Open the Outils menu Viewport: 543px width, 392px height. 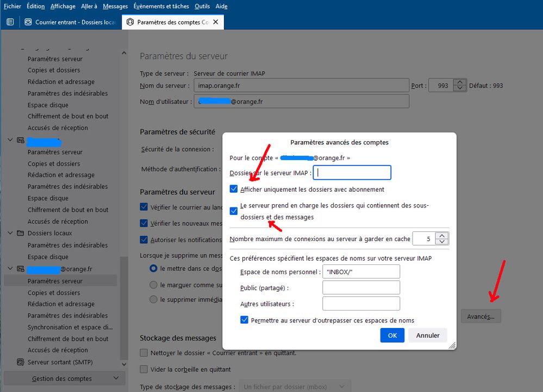(202, 7)
